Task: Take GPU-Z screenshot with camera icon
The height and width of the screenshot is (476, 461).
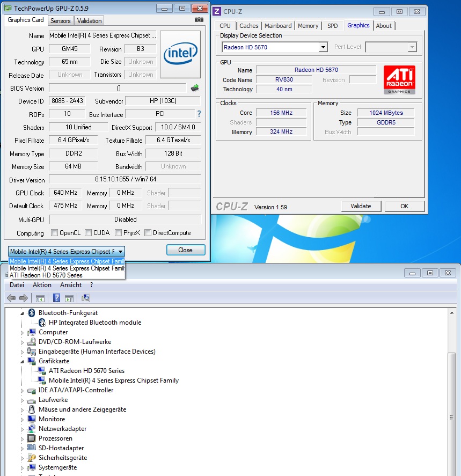Action: coord(199,20)
